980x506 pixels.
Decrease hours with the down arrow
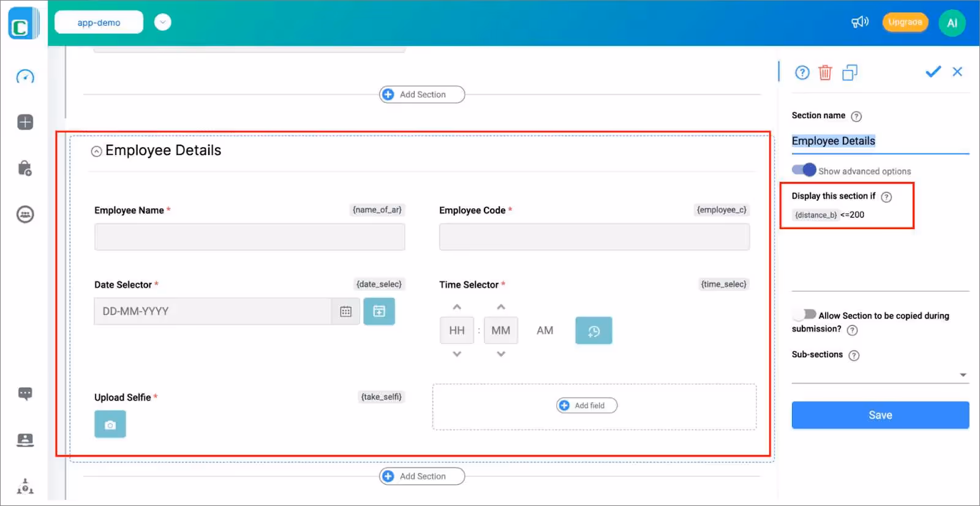pyautogui.click(x=457, y=353)
